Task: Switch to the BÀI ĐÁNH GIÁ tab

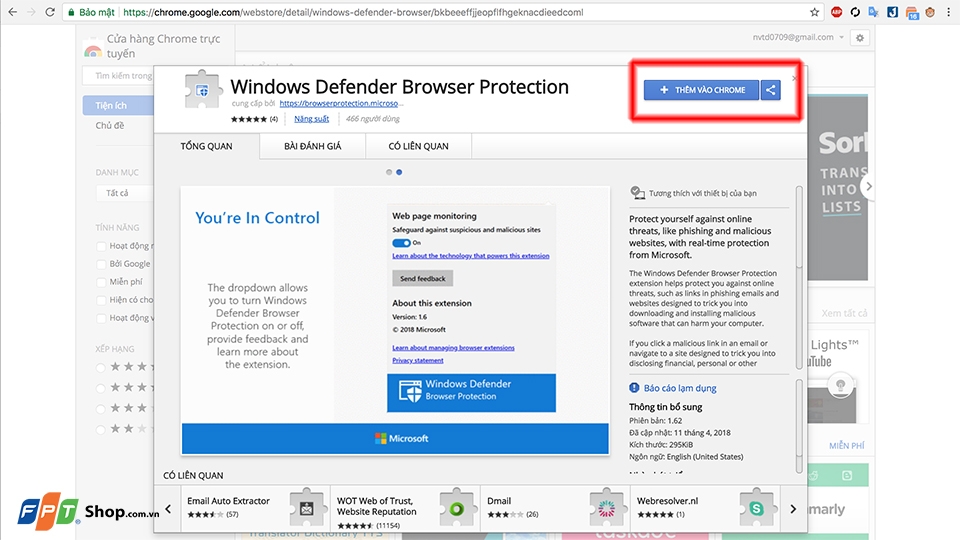Action: pyautogui.click(x=312, y=146)
